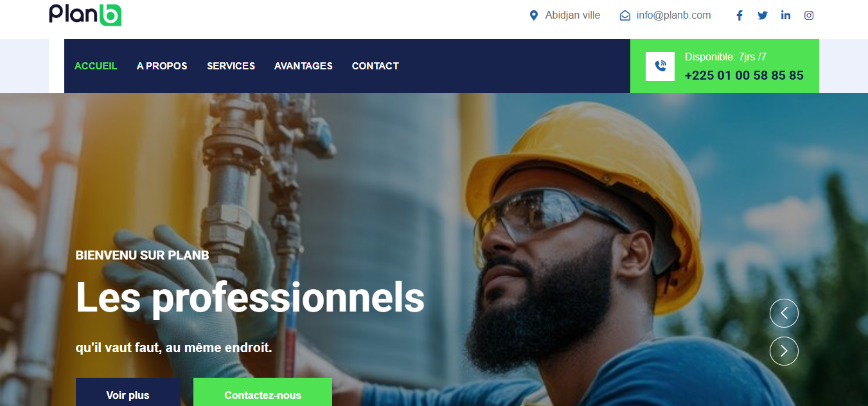Screen dimensions: 868x406
Task: Open the SERVICES menu item
Action: coord(231,66)
